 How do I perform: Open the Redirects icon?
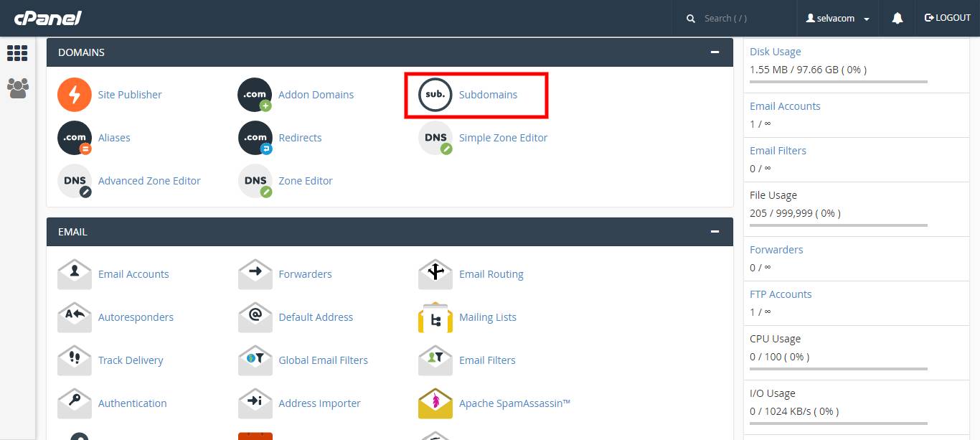point(255,138)
